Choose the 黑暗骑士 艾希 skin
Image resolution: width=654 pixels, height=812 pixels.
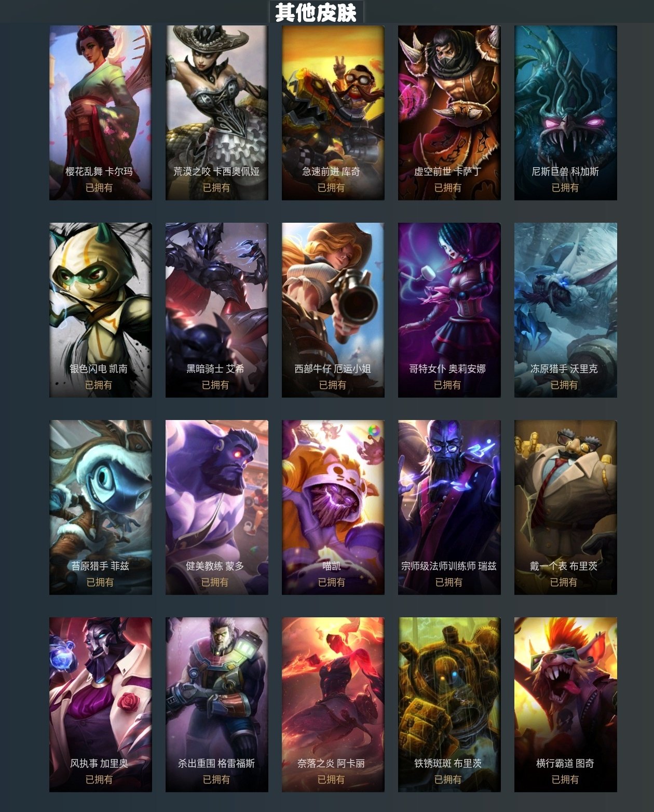click(x=217, y=310)
